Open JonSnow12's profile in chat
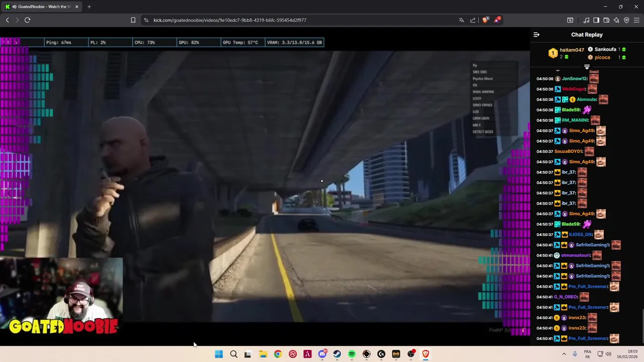Viewport: 644px width, 362px height. pos(575,79)
